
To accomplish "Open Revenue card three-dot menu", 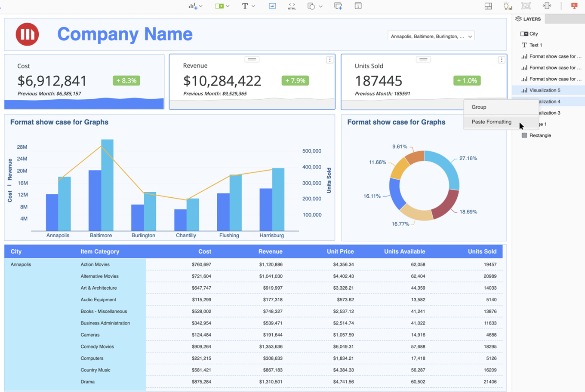I will point(329,60).
